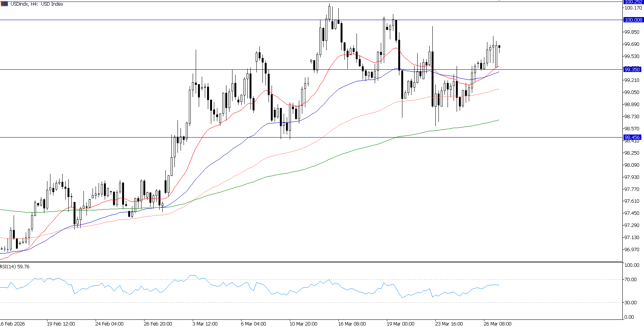Viewport: 644px width, 327px height.
Task: Click the depth-of-market icon beside USDindx
Action: [4, 4]
